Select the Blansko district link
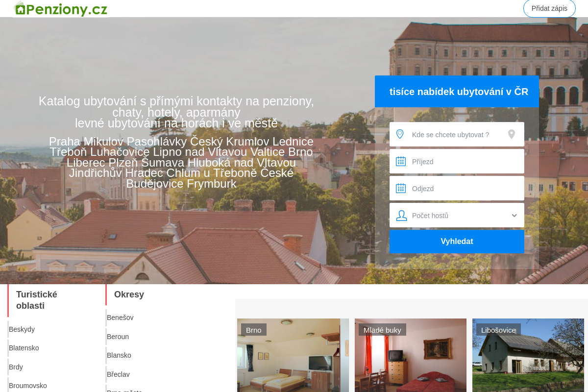 119,355
